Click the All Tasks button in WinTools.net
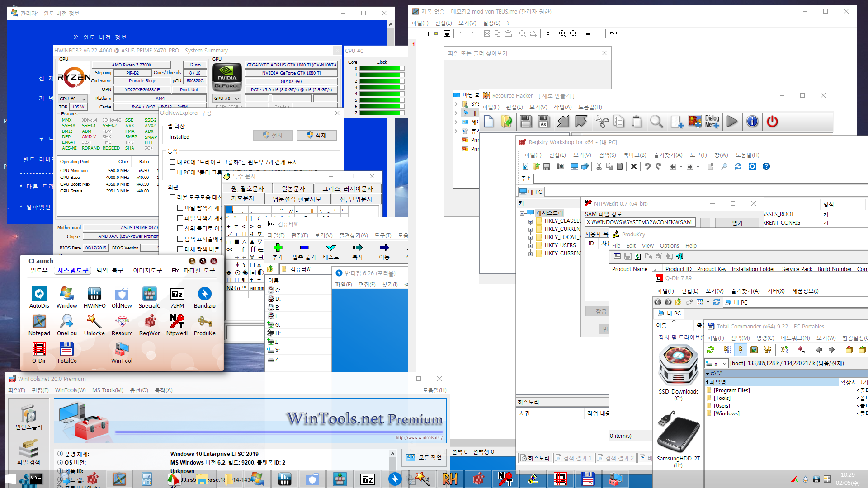This screenshot has width=868, height=488. [424, 458]
